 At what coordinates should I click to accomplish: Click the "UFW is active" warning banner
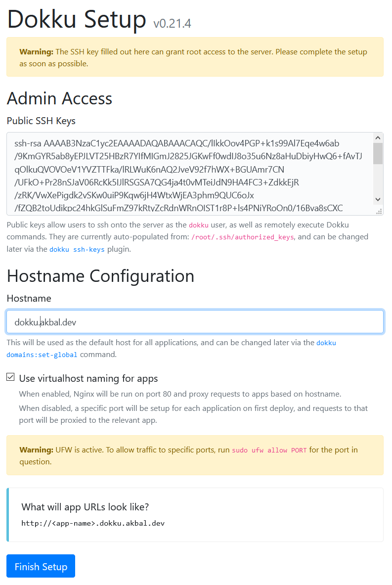pos(195,455)
